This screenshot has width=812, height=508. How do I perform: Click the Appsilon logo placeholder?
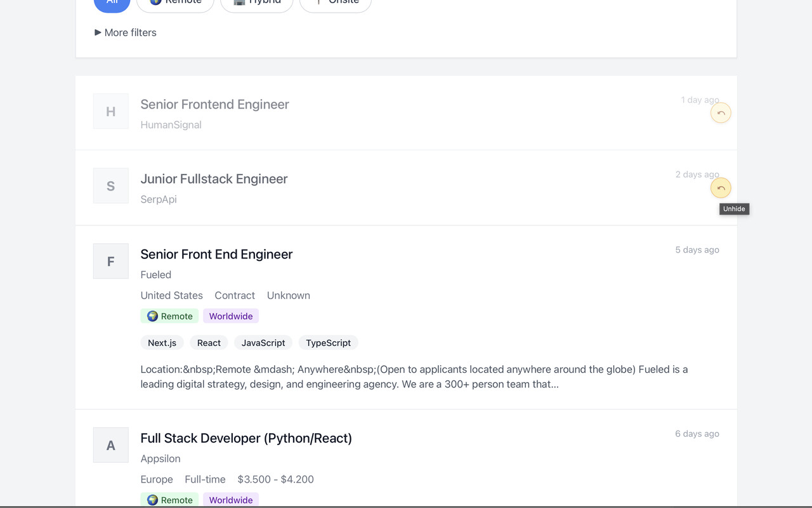pyautogui.click(x=111, y=445)
